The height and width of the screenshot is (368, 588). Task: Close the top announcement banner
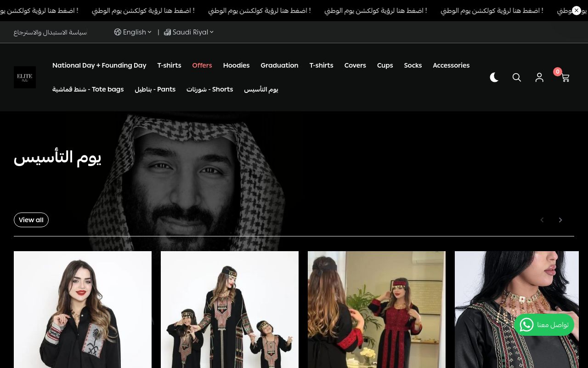(577, 10)
